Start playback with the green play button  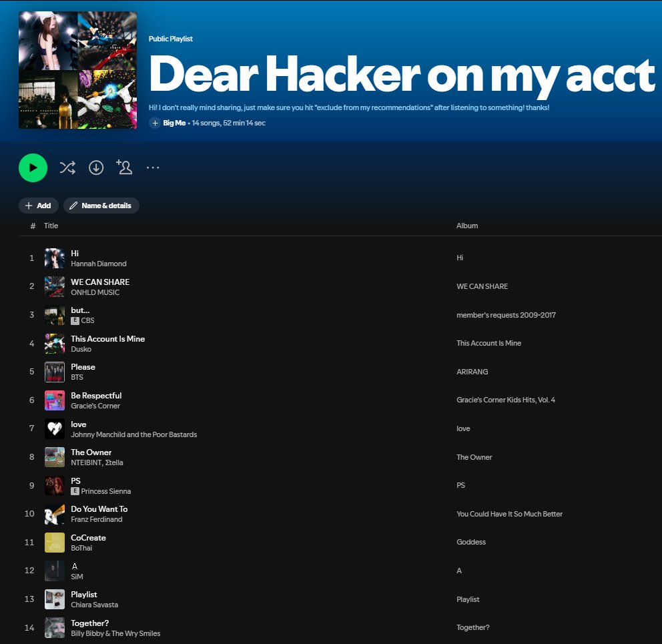tap(33, 168)
